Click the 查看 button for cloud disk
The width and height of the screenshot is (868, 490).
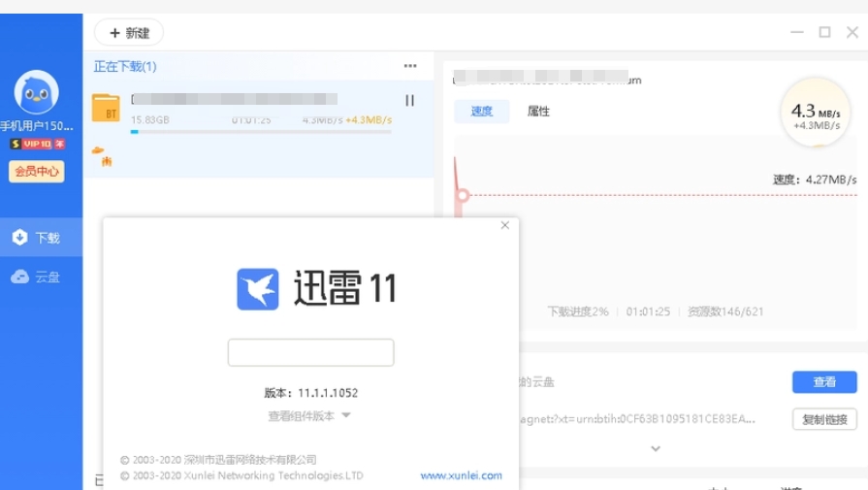coord(824,382)
